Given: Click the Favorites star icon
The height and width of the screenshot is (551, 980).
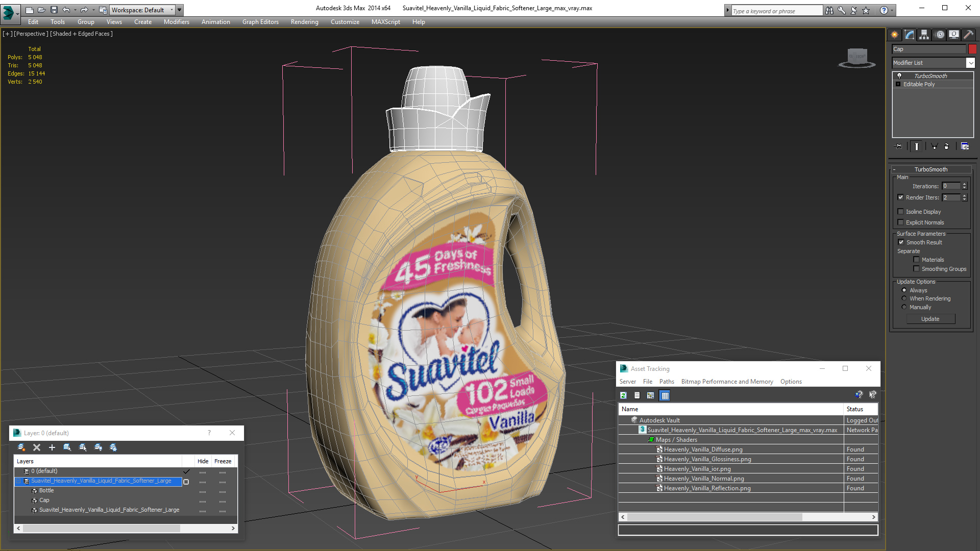Looking at the screenshot, I should pos(866,10).
